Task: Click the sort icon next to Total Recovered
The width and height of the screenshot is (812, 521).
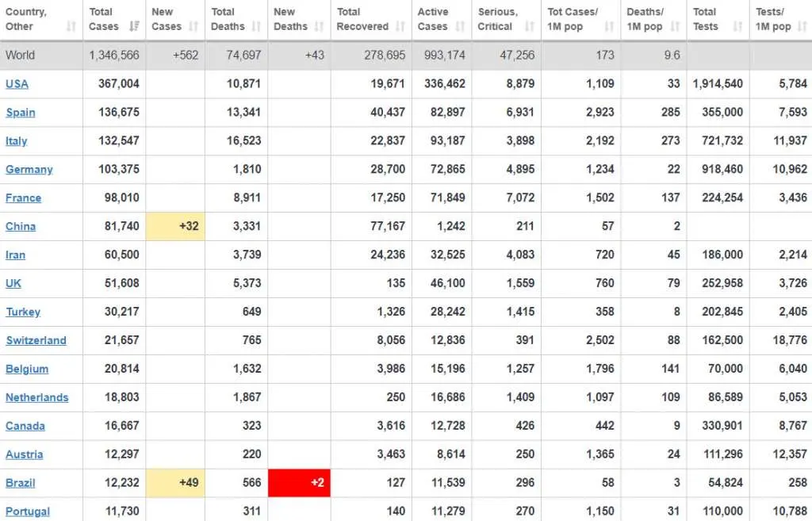Action: [400, 27]
